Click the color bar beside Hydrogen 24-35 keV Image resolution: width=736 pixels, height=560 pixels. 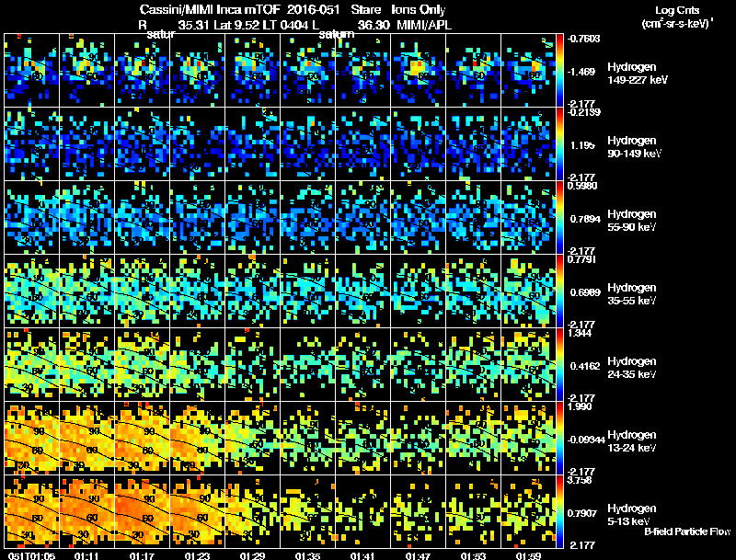[x=559, y=364]
